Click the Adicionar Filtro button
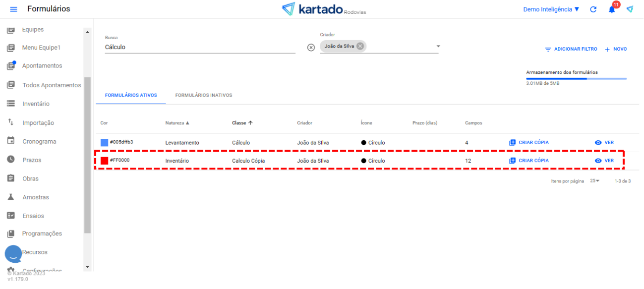This screenshot has width=644, height=289. pos(571,49)
